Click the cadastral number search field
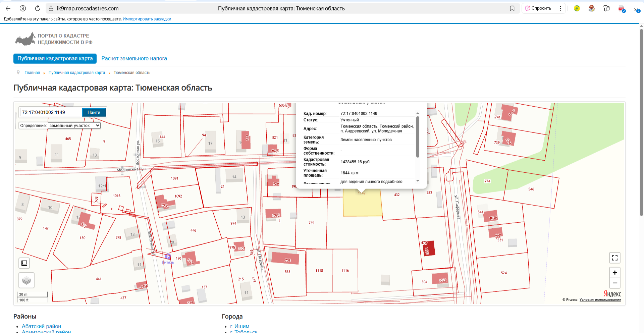644x333 pixels. coord(50,112)
